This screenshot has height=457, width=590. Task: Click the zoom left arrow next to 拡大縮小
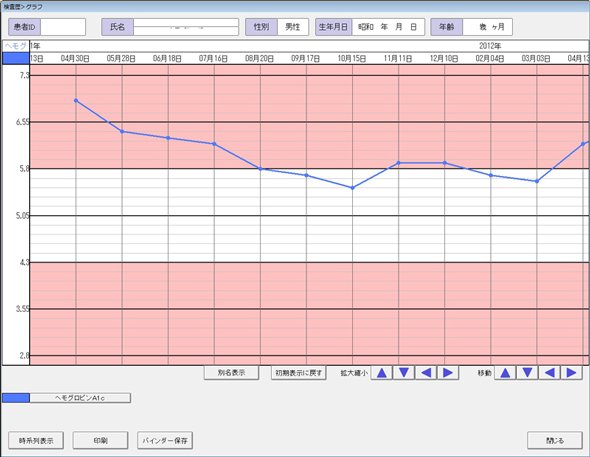coord(426,373)
